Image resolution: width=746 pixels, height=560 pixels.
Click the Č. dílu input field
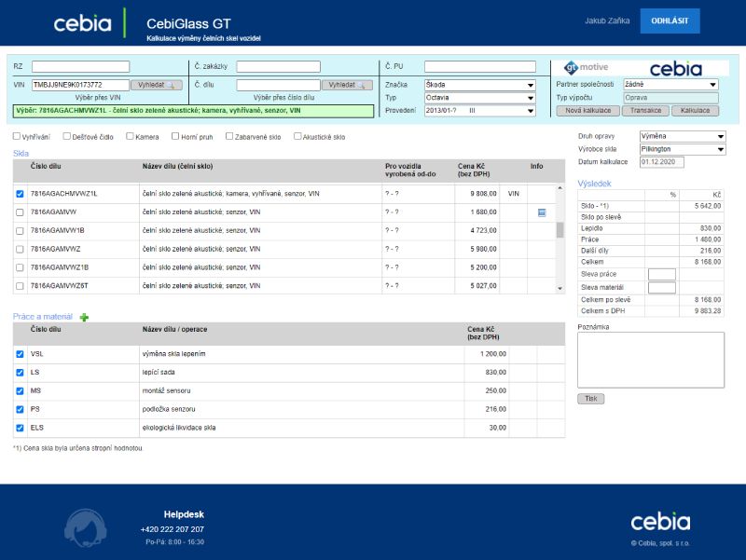point(278,85)
